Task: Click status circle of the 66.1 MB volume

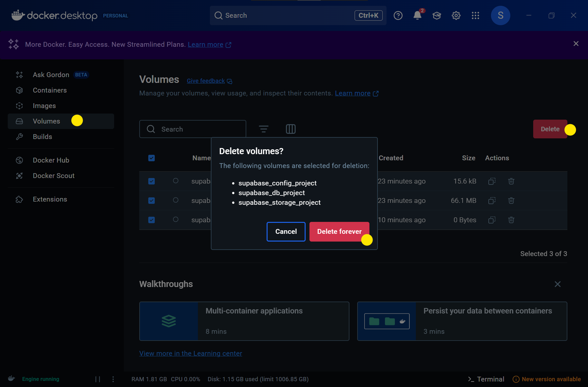Action: pos(176,200)
